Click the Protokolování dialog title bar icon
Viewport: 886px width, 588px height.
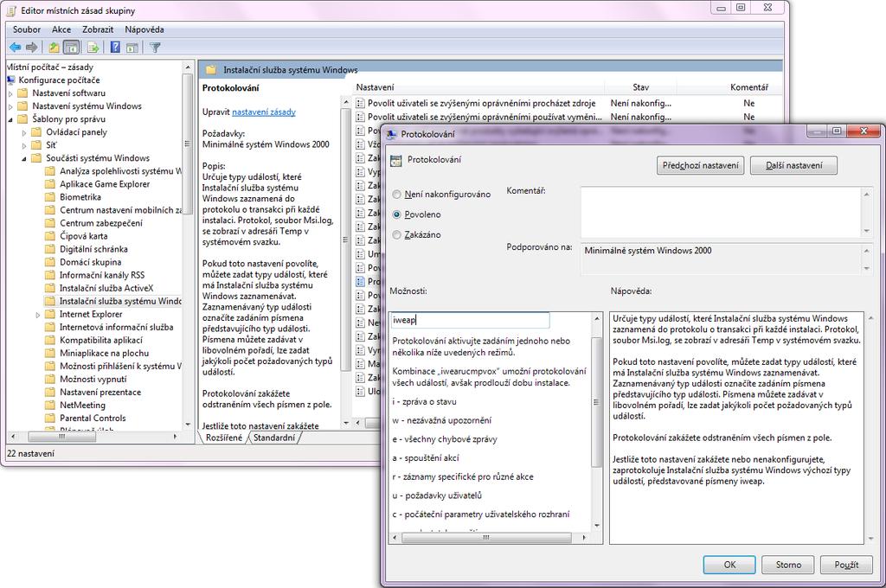(392, 134)
